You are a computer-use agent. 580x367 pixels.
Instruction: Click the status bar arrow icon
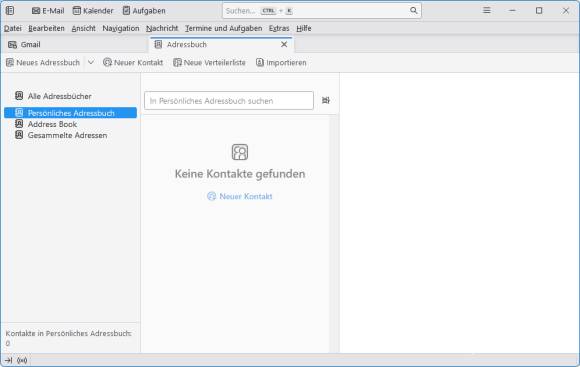click(9, 360)
